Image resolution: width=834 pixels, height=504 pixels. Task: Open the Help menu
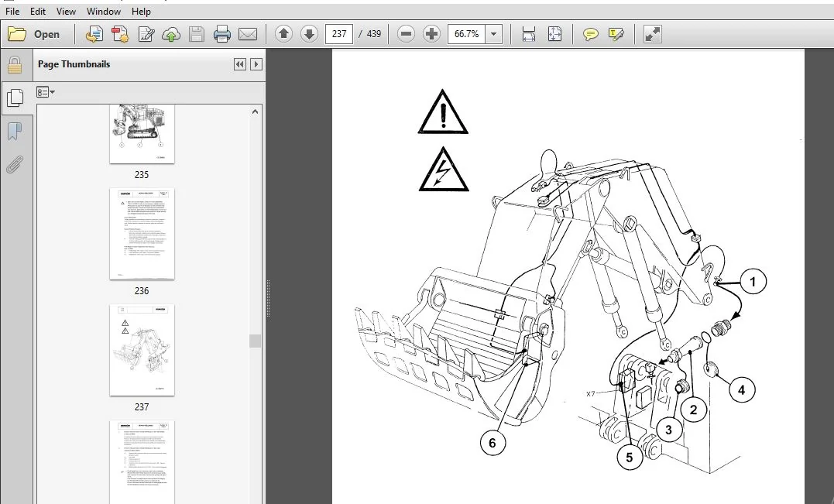click(141, 11)
